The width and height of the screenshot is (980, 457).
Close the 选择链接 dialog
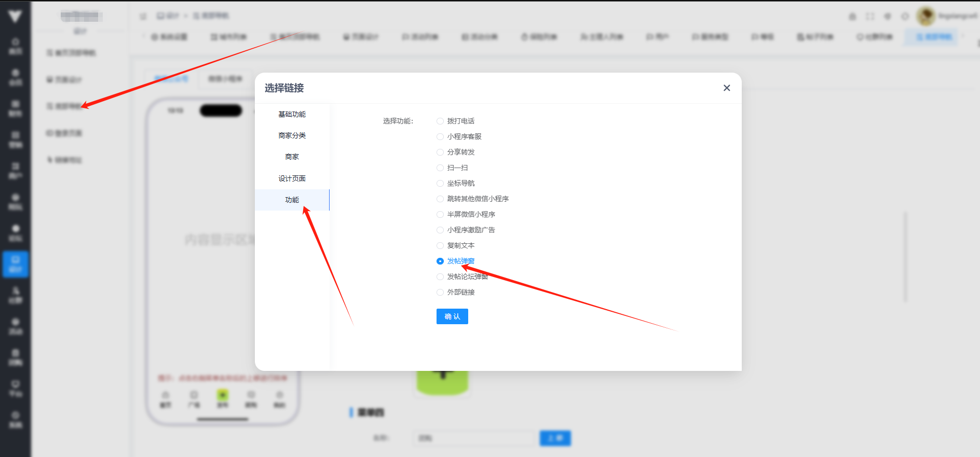tap(727, 88)
